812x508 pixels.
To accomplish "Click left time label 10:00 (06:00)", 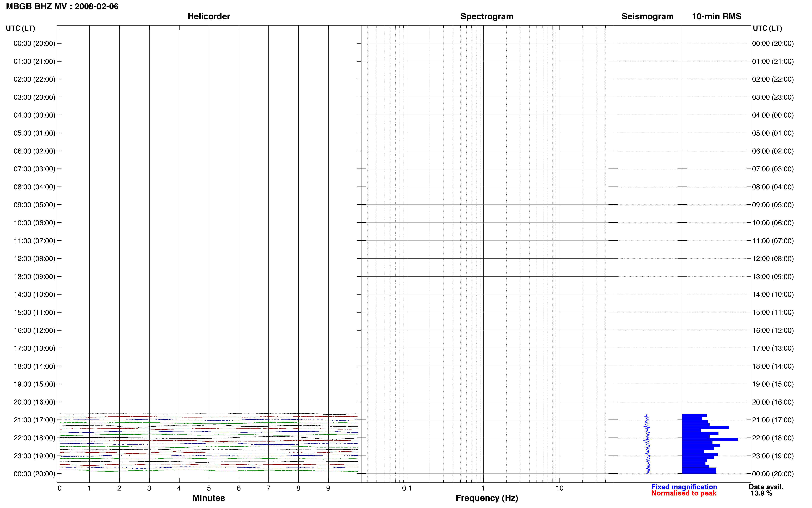I will [34, 223].
